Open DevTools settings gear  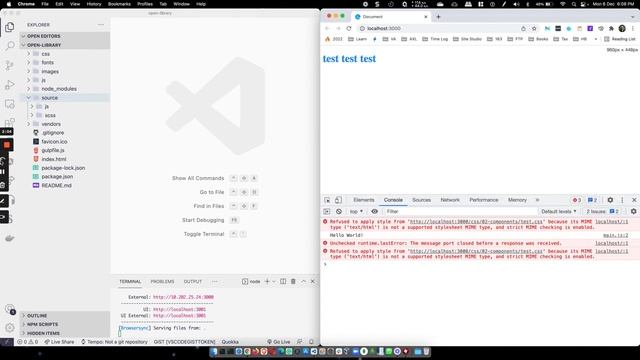pos(610,200)
